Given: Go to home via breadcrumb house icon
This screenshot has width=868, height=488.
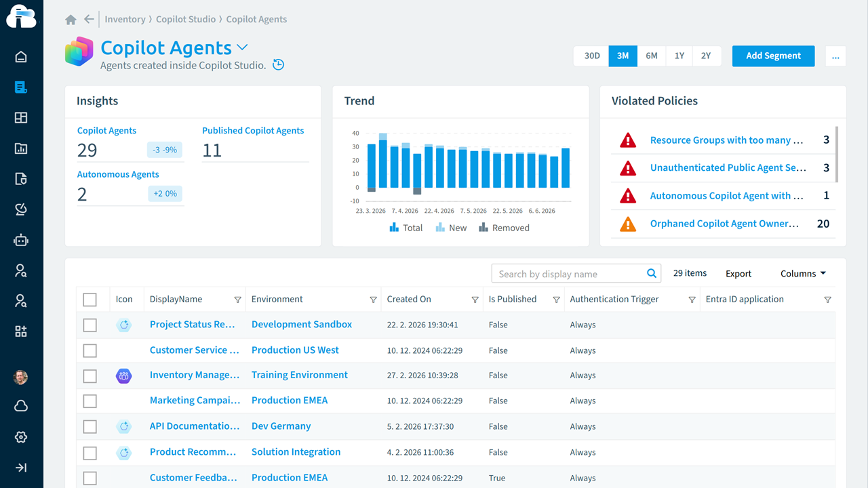Looking at the screenshot, I should (x=71, y=20).
